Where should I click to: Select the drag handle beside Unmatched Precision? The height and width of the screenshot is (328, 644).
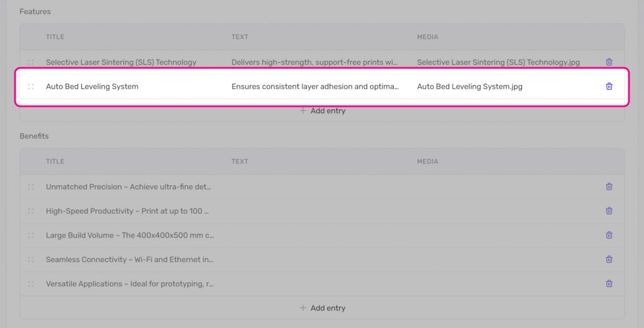click(31, 187)
